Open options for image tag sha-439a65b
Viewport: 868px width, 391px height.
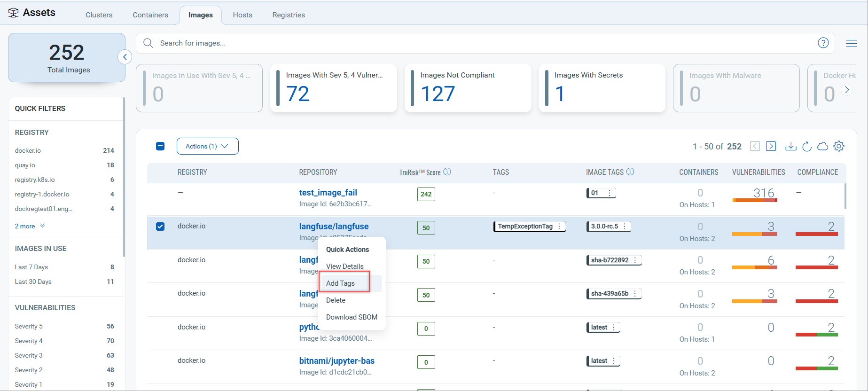635,294
